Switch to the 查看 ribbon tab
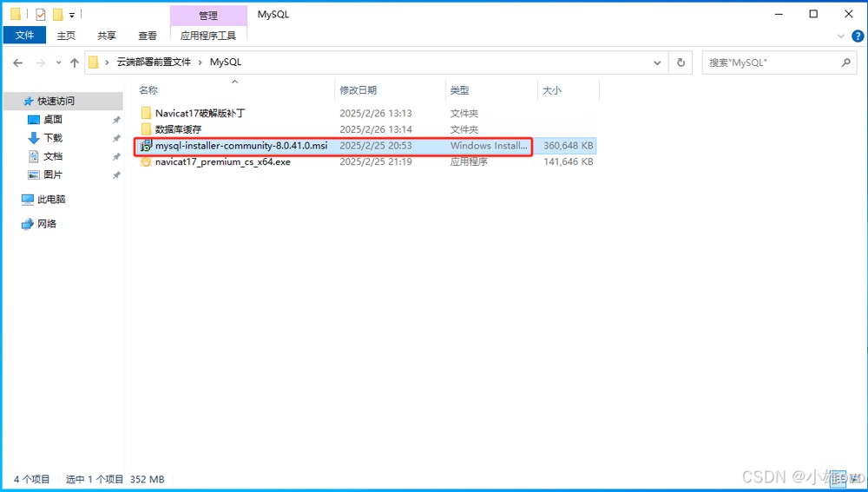This screenshot has width=868, height=492. click(x=148, y=36)
